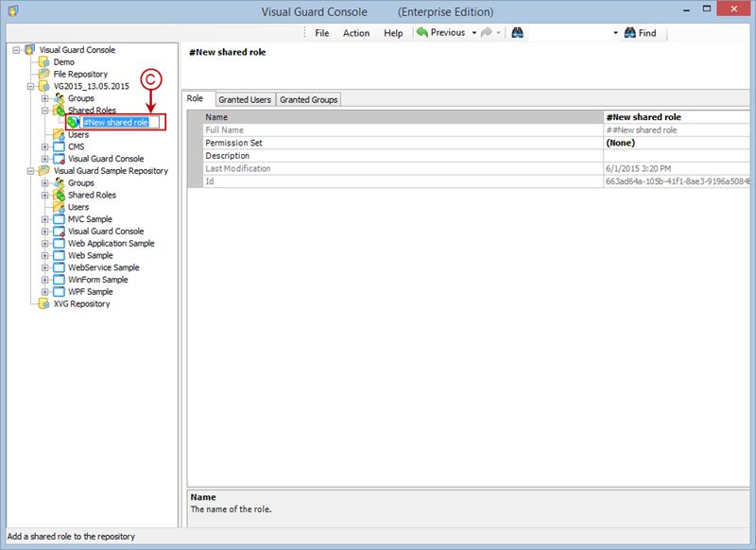Expand Shared Roles under Sample Repository
Viewport: 756px width, 550px height.
point(44,195)
